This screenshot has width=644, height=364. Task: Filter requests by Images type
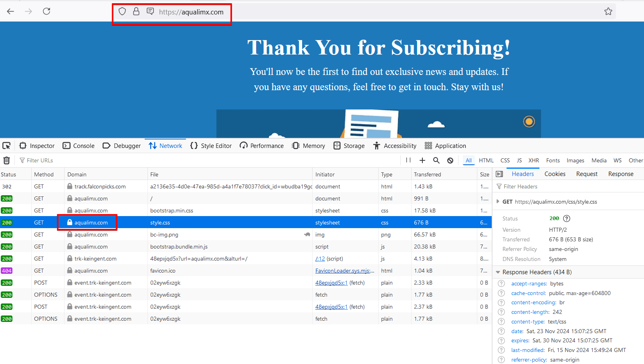(x=575, y=160)
